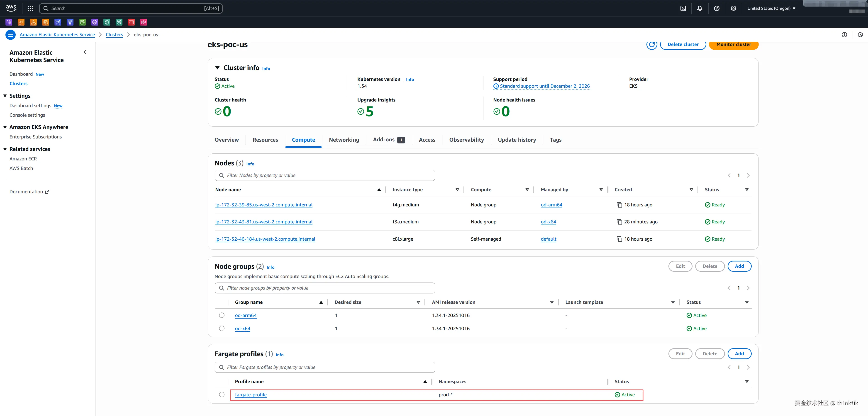Click the Filter Nodes search field

(324, 175)
